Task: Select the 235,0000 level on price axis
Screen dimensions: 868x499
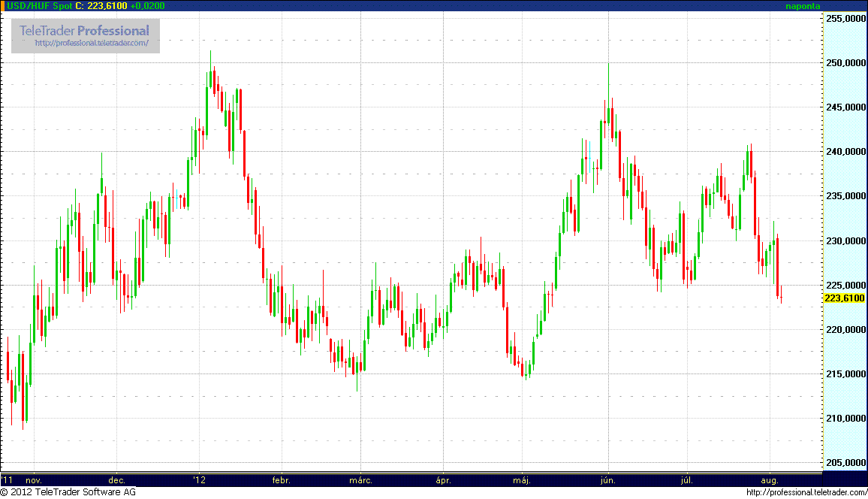Action: tap(845, 197)
